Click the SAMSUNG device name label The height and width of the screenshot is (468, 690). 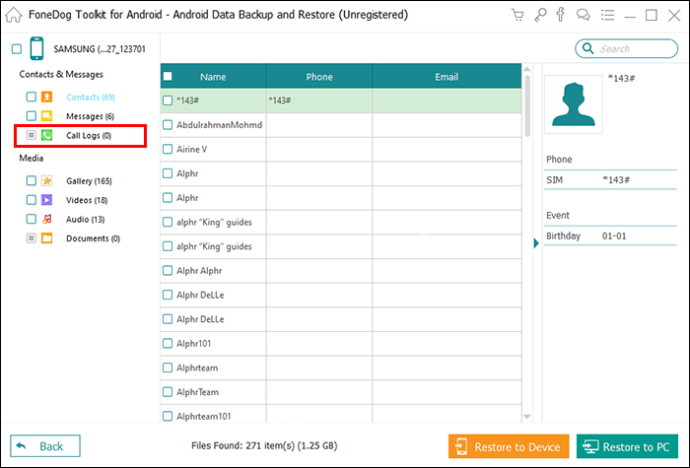(x=99, y=49)
